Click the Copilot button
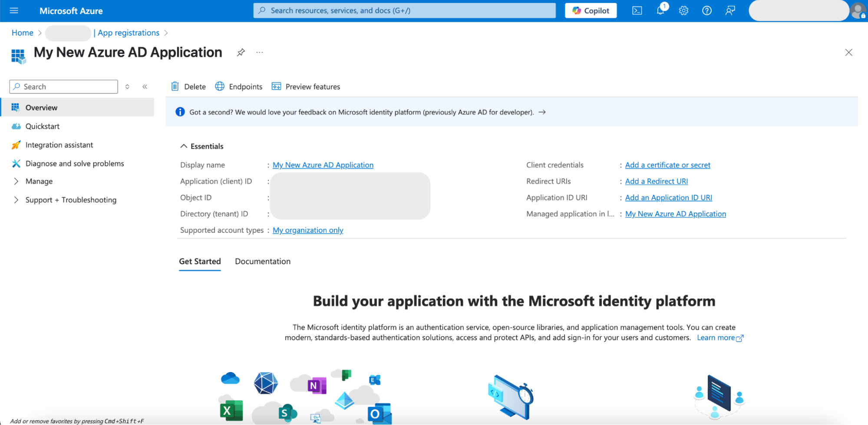 pos(591,10)
